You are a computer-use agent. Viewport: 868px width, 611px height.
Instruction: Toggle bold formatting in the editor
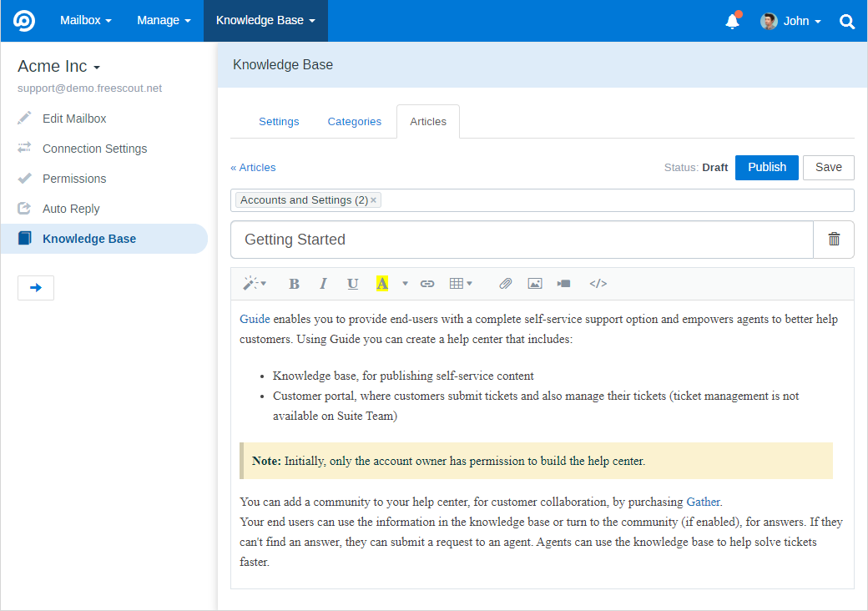pyautogui.click(x=294, y=283)
